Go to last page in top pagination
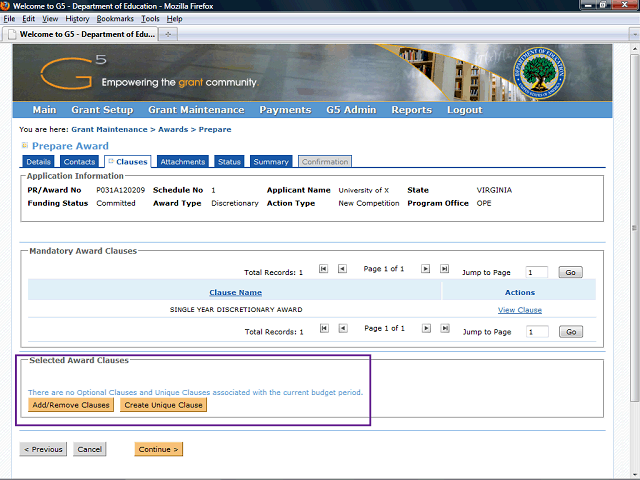The image size is (640, 480). [444, 269]
